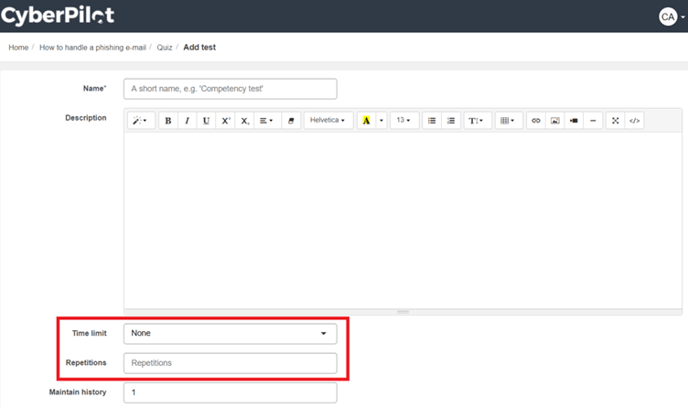Click the Name input field
This screenshot has height=408, width=688.
230,89
